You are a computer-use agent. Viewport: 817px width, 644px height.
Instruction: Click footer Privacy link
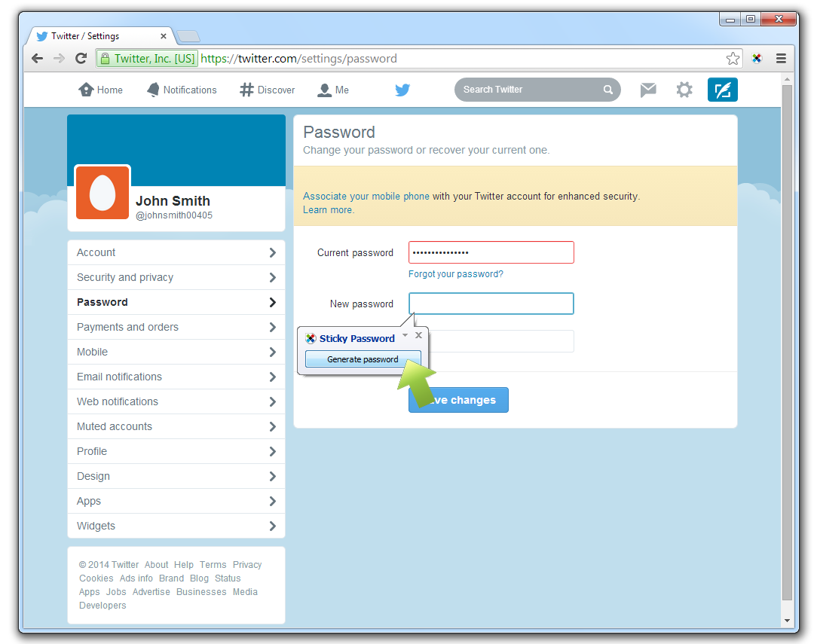click(247, 565)
